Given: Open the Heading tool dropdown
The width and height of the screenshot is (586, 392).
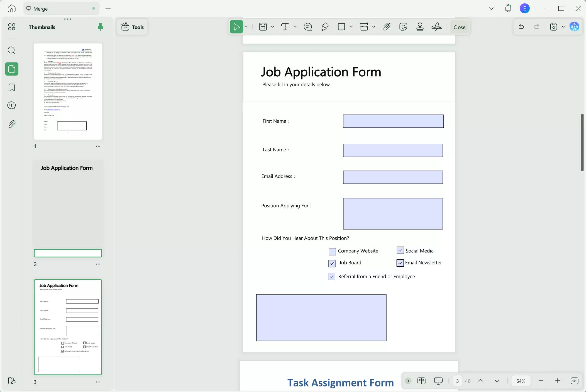Looking at the screenshot, I should (x=272, y=27).
